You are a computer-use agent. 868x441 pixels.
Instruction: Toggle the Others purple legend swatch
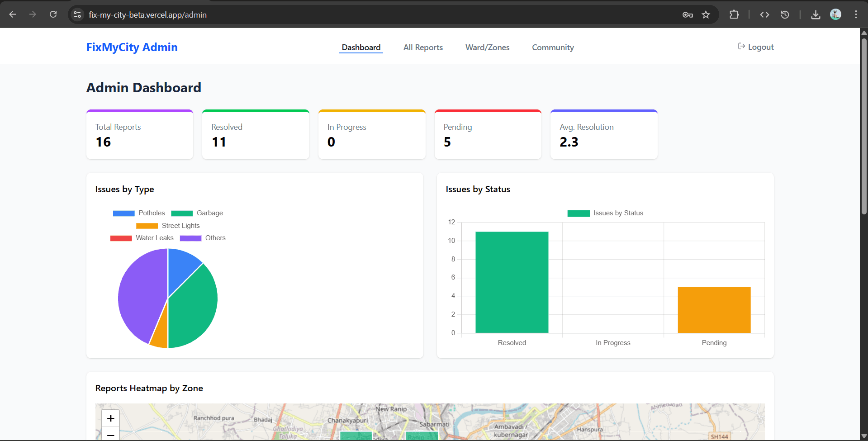[191, 238]
